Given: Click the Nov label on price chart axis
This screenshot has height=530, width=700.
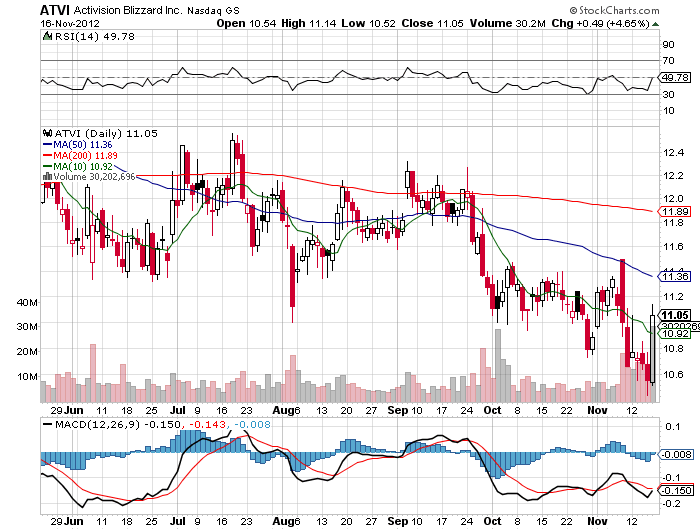Looking at the screenshot, I should 597,410.
